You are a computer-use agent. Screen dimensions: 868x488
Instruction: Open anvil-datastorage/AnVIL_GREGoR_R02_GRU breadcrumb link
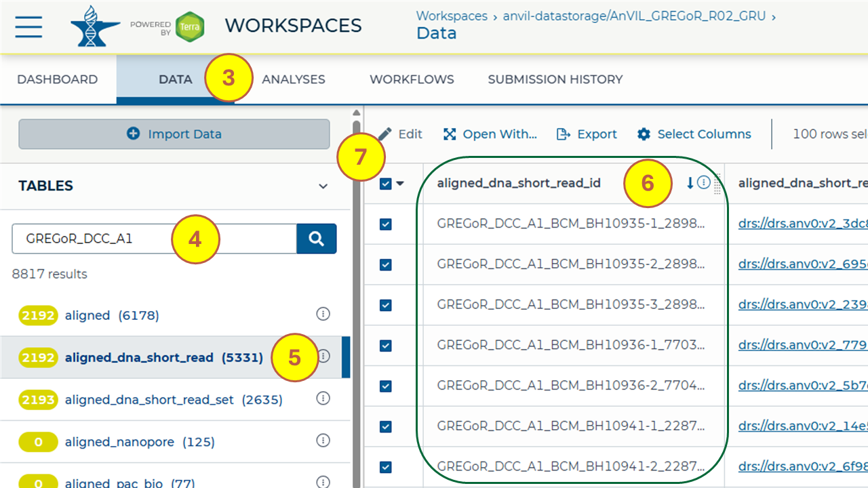635,16
